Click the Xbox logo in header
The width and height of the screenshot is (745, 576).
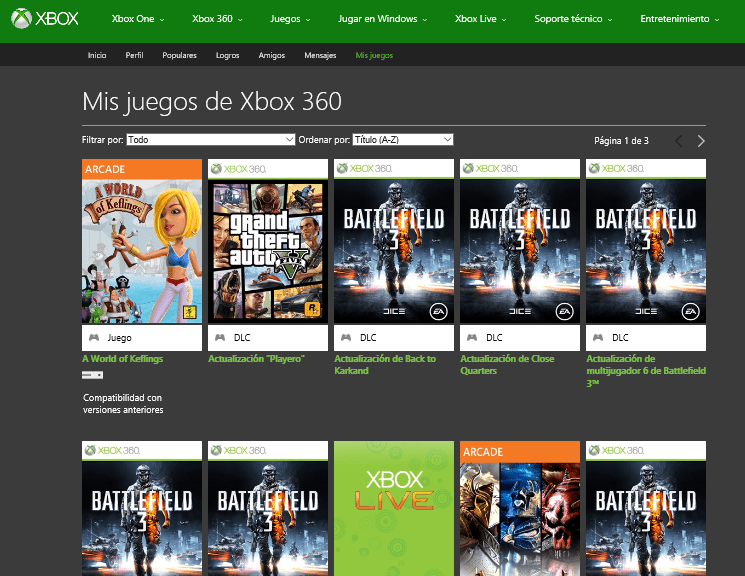[x=45, y=19]
